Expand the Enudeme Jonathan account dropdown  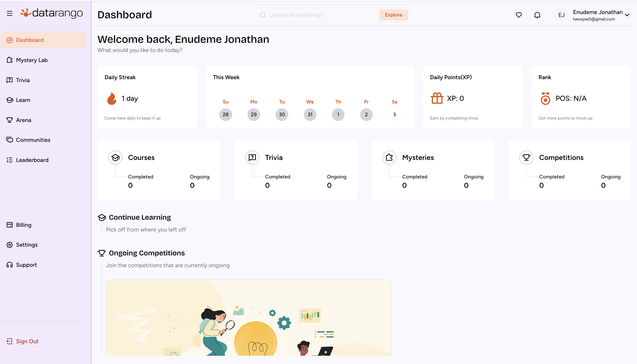(627, 15)
